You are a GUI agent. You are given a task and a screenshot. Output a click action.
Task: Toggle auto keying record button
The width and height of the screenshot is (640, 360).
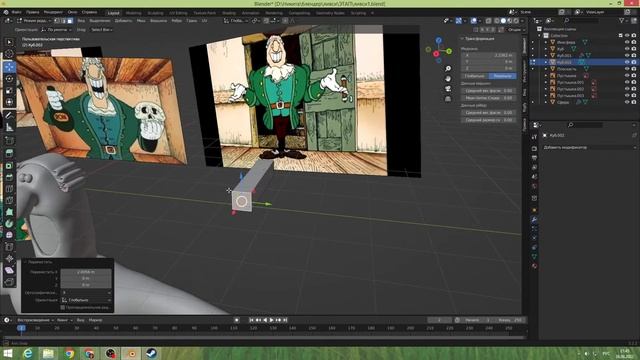click(x=237, y=320)
